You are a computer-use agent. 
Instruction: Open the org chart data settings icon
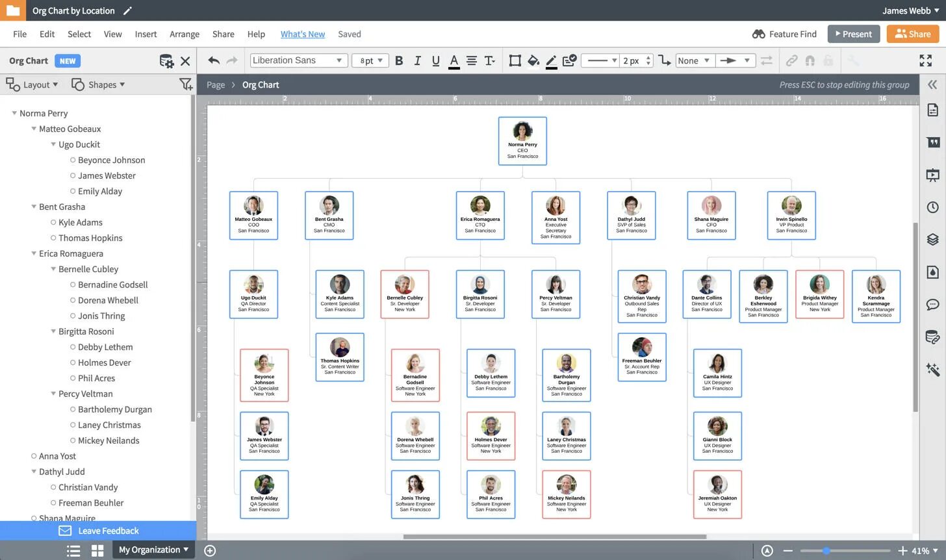coord(166,61)
